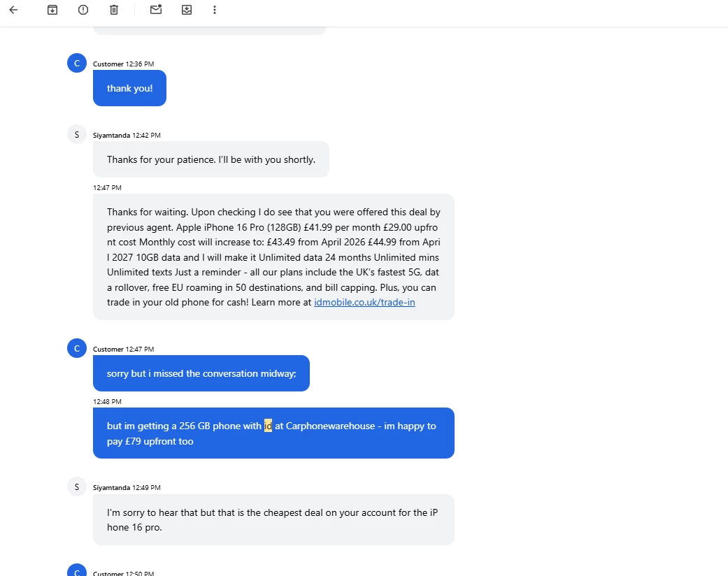Image resolution: width=728 pixels, height=576 pixels.
Task: Archive this conversation
Action: coord(52,10)
